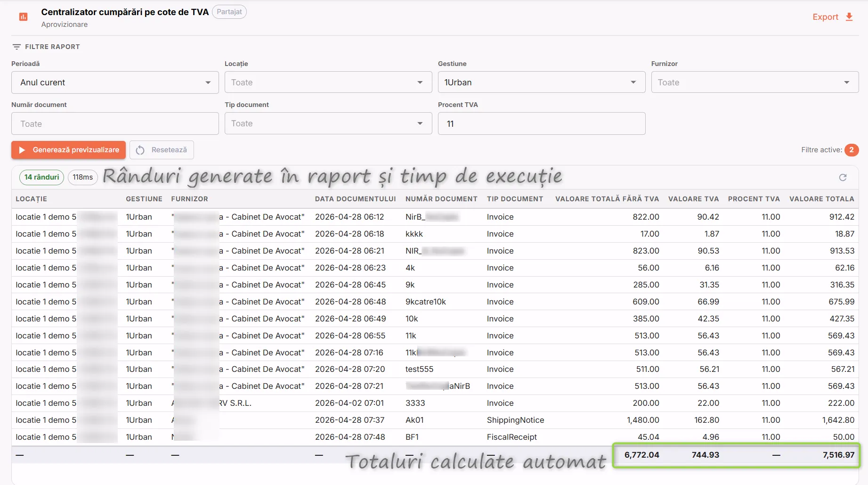Sort by VALOARE TVA column header
Screen dimensions: 868x485
[x=693, y=199]
